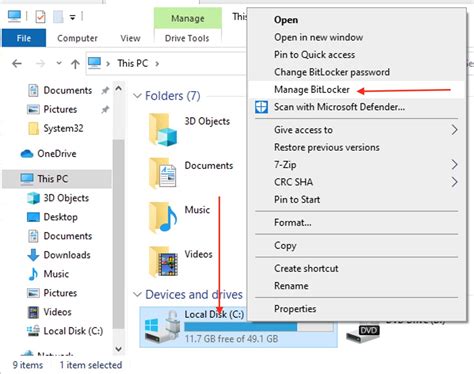Click the Manage contextual tab header
The image size is (474, 374).
[x=188, y=18]
